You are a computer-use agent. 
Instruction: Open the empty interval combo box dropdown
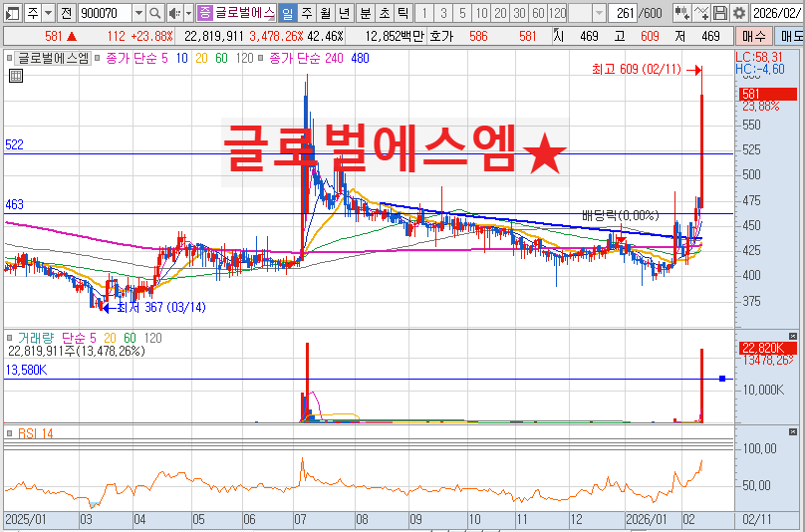click(599, 13)
